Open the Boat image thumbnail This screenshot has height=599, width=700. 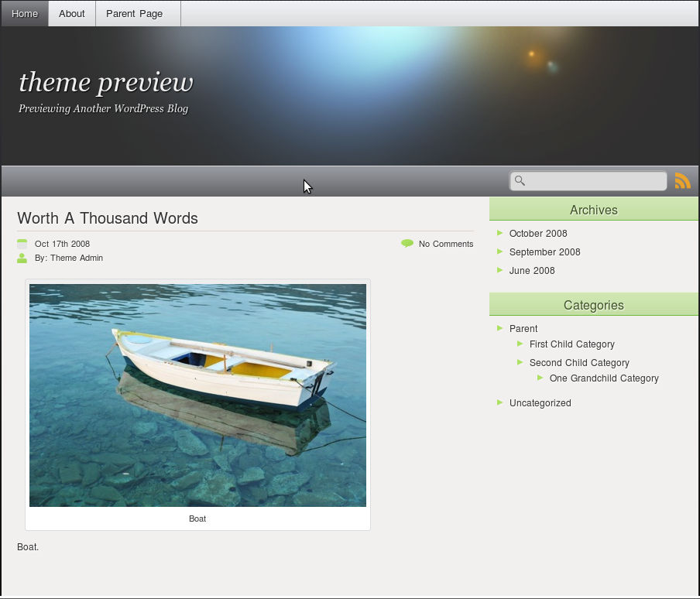(x=197, y=395)
